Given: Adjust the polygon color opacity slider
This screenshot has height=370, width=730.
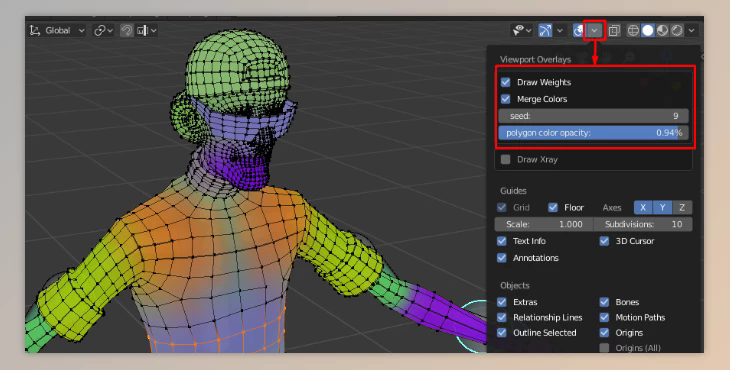Looking at the screenshot, I should pyautogui.click(x=594, y=133).
